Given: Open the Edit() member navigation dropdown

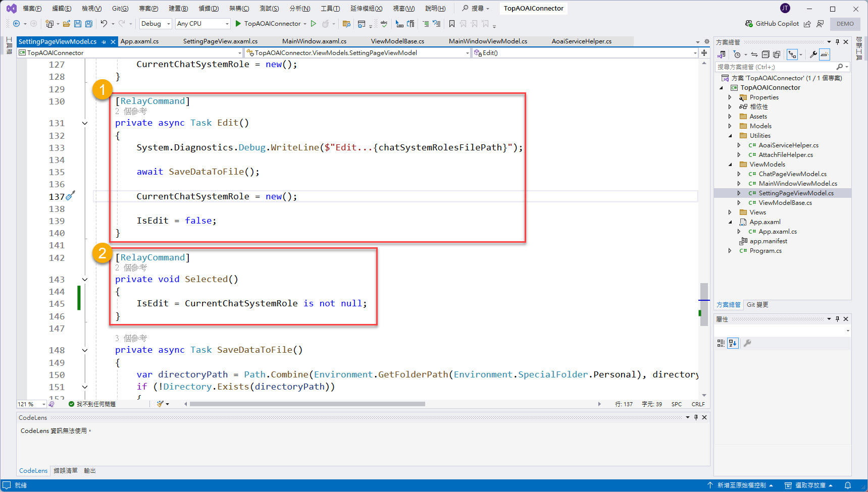Looking at the screenshot, I should click(585, 52).
